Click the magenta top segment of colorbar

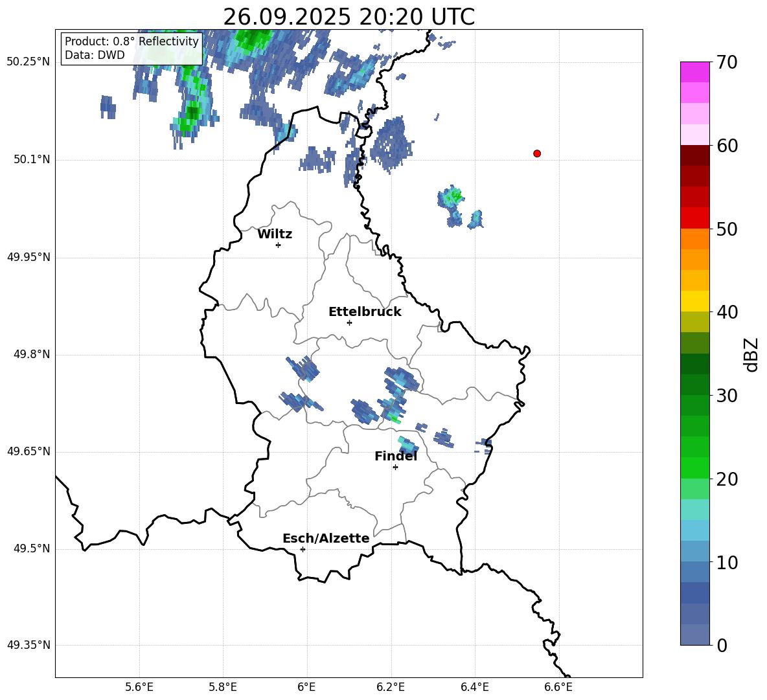click(695, 72)
